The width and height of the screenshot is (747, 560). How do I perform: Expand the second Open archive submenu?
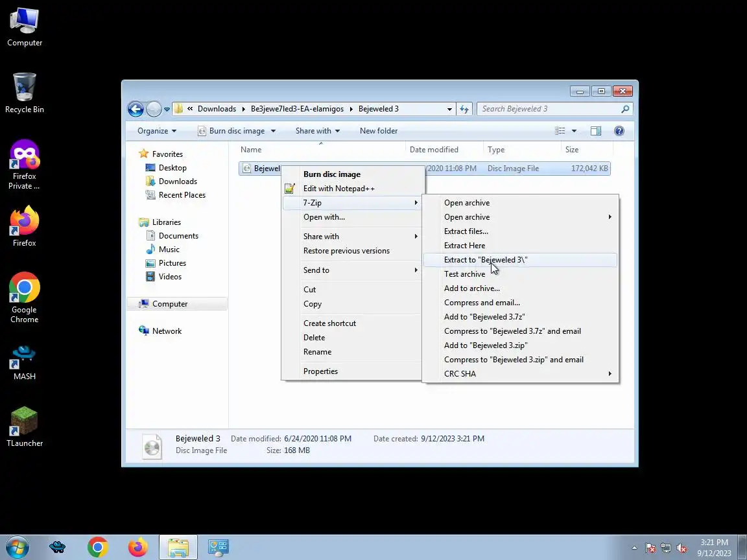pos(520,217)
